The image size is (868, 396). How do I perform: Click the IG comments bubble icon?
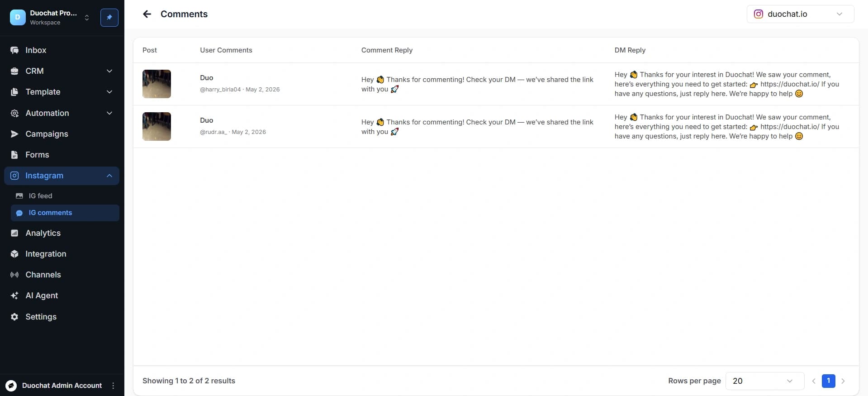pyautogui.click(x=19, y=213)
